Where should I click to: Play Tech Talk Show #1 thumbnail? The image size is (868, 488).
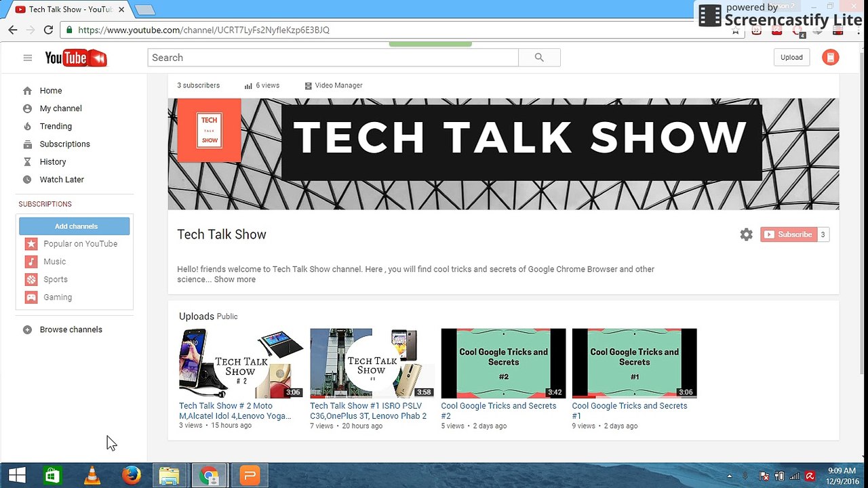pos(372,363)
